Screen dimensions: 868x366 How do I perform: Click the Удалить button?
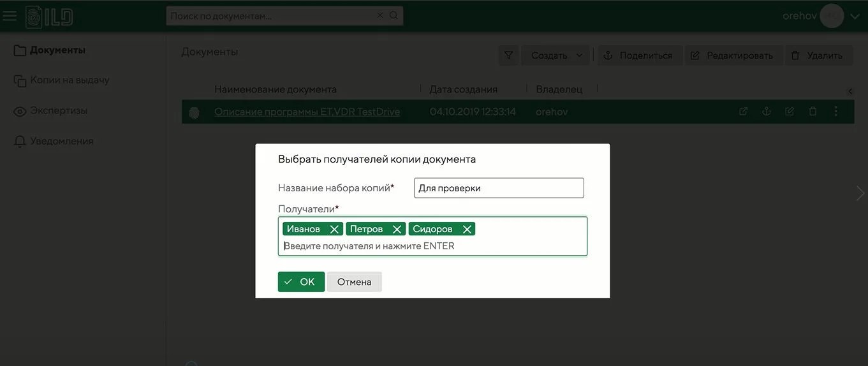pyautogui.click(x=818, y=55)
